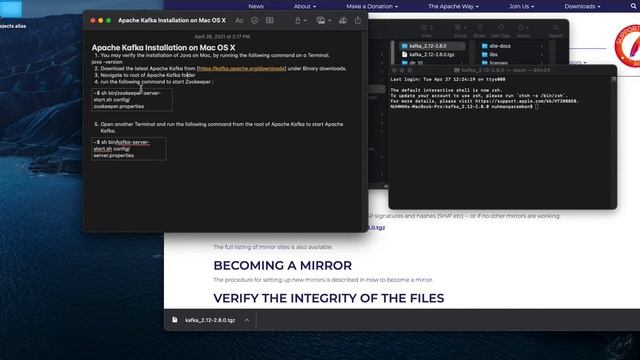Change Finder View mode icon
The width and height of the screenshot is (640, 360).
[x=426, y=28]
